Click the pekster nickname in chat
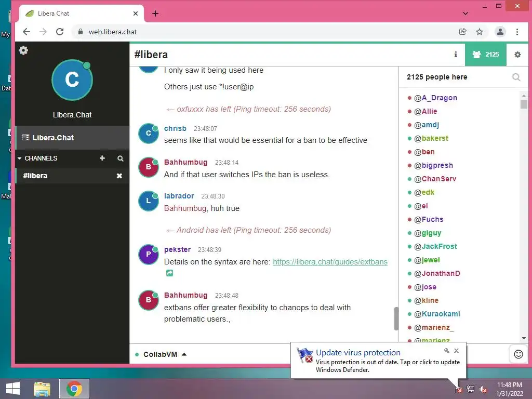Screen dimensions: 532x399 (178, 249)
